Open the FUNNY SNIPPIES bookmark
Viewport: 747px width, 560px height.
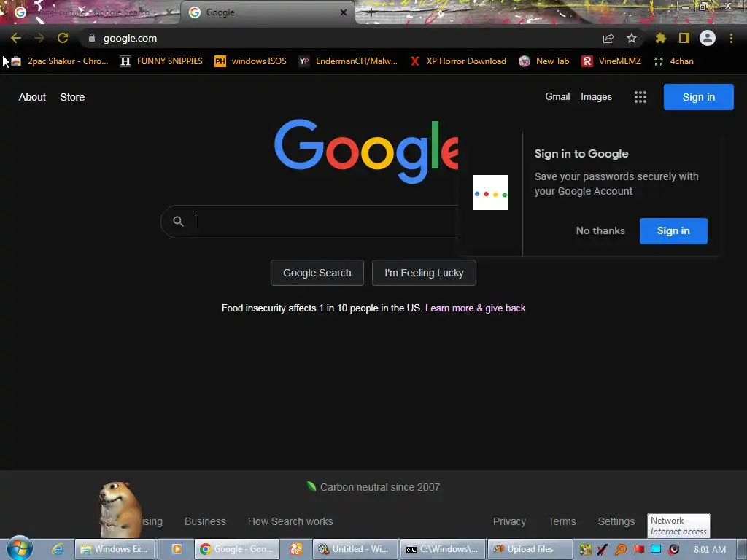coord(161,61)
